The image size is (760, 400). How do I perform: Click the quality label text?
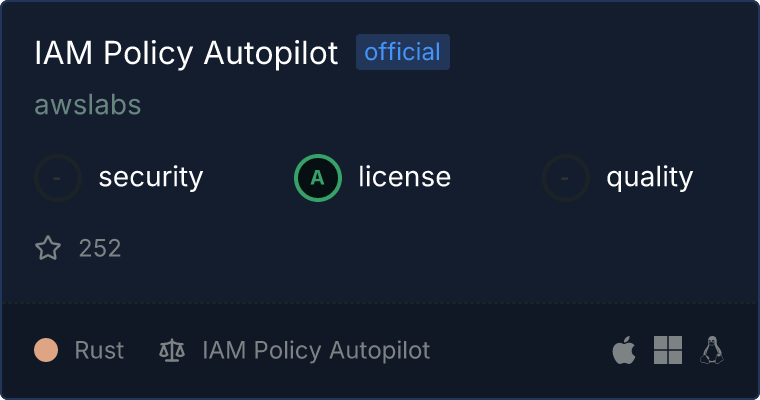pyautogui.click(x=650, y=178)
